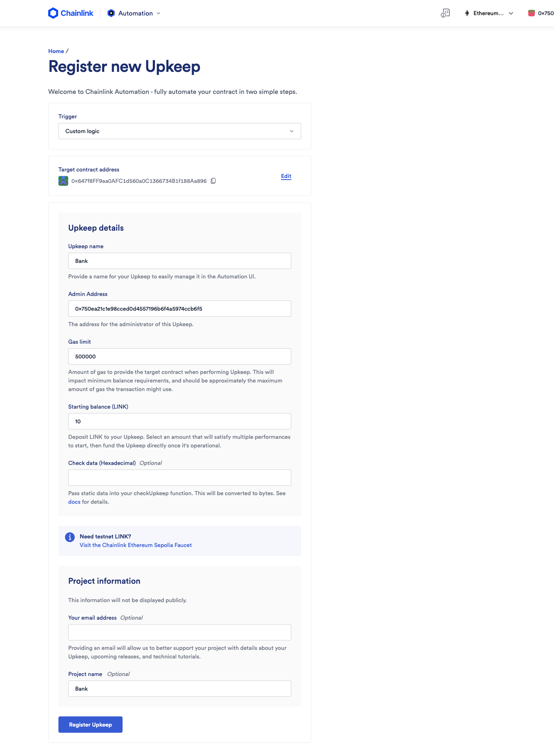
Task: Open the Trigger Custom logic dropdown
Action: coord(180,131)
